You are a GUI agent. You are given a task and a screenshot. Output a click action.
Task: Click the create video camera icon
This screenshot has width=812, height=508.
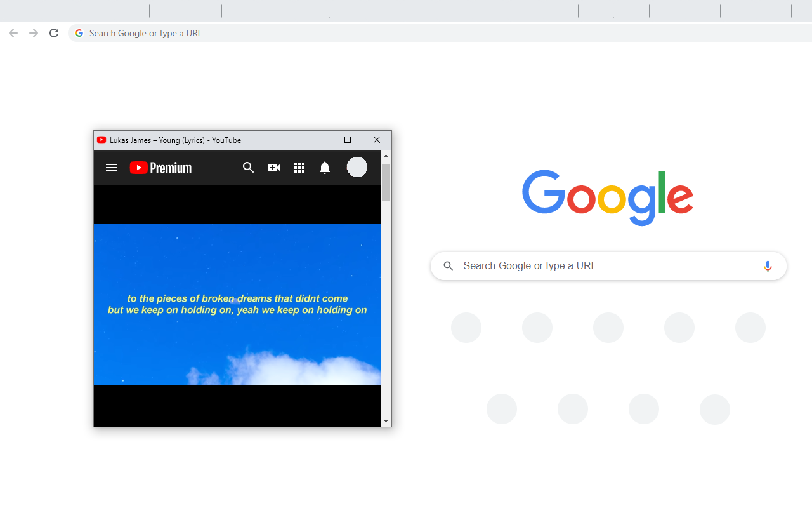274,168
